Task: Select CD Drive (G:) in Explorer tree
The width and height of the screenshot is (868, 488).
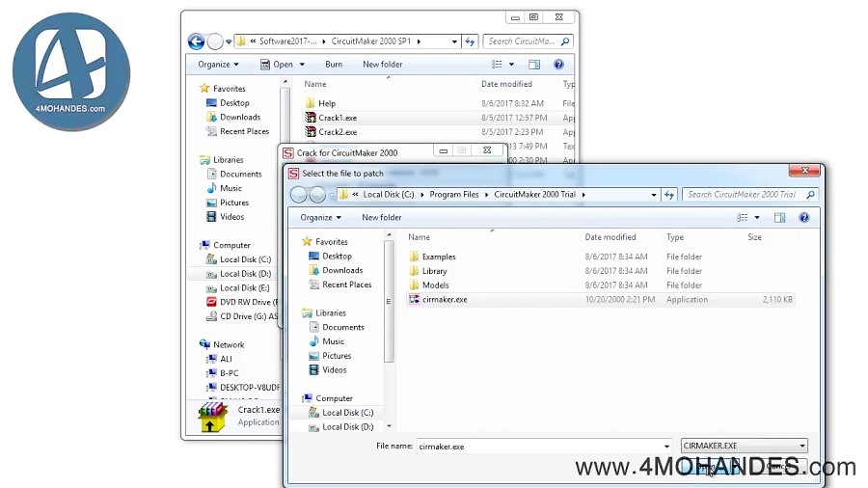Action: (x=249, y=316)
